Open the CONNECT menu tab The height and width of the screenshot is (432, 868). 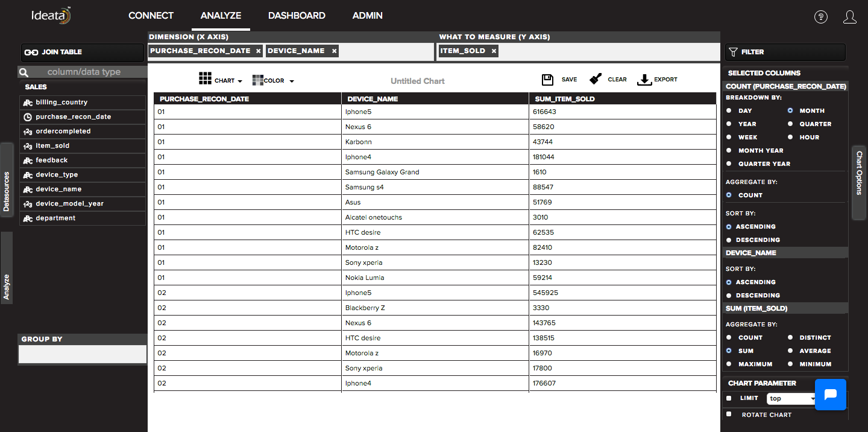tap(151, 16)
